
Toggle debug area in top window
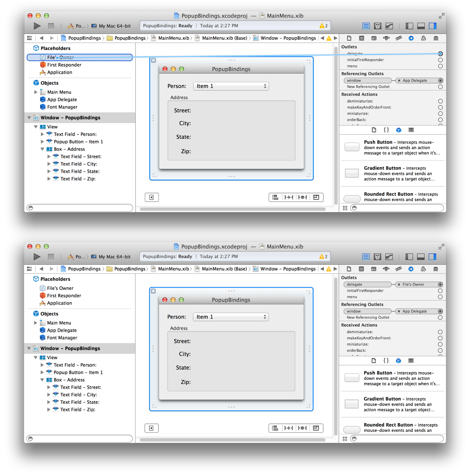click(421, 26)
